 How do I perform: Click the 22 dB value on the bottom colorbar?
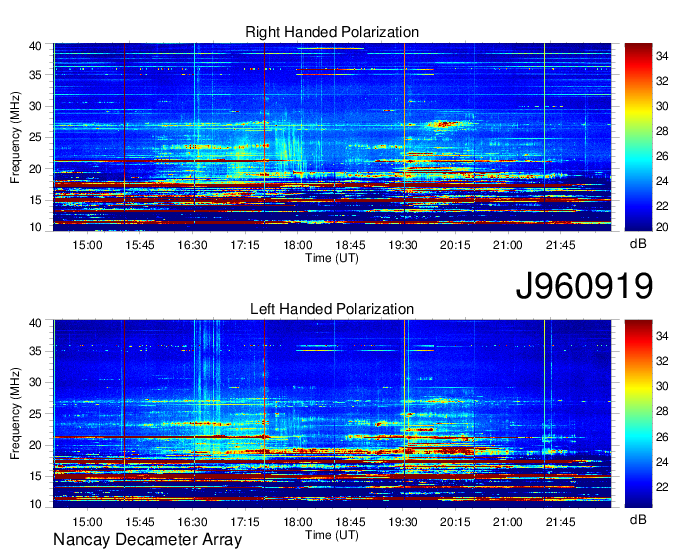(662, 487)
